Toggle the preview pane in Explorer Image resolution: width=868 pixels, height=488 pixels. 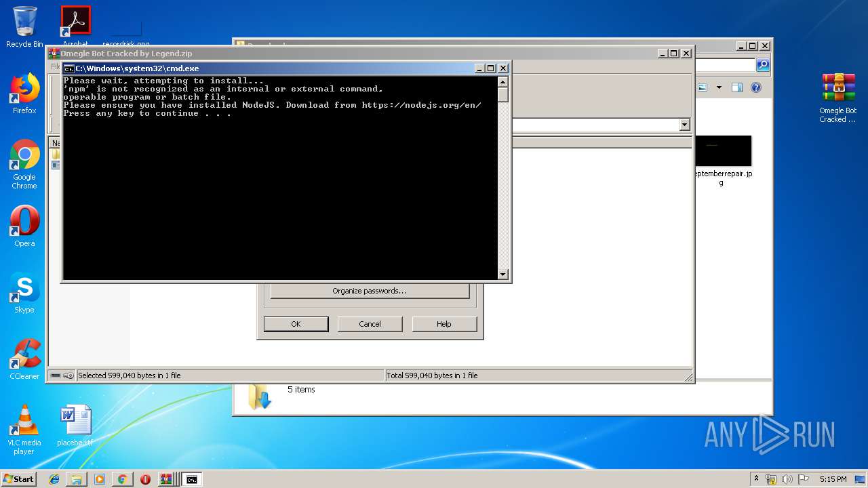737,87
